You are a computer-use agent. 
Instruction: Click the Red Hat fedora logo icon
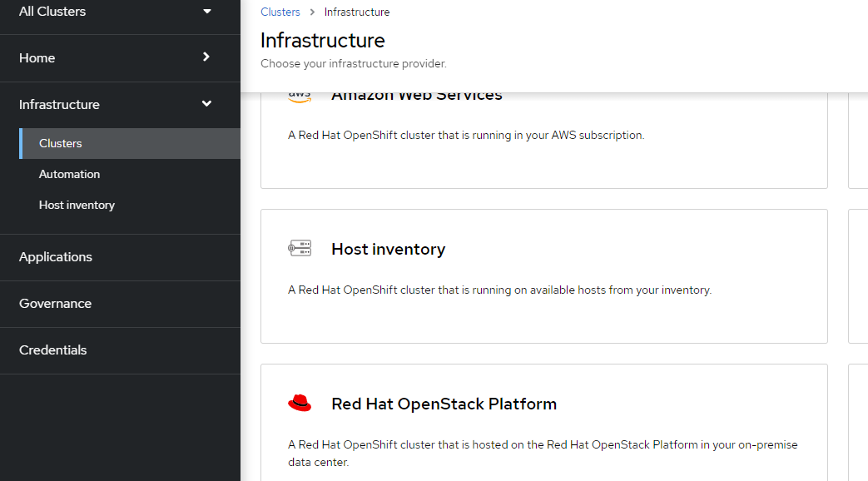pos(300,403)
